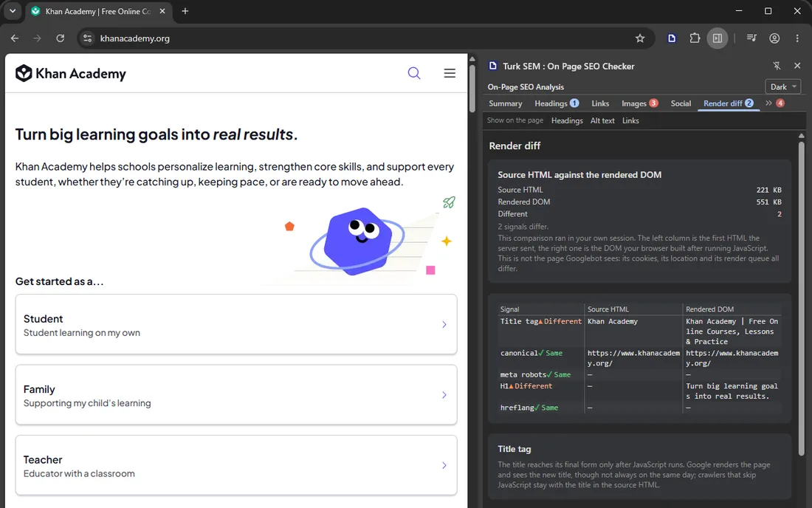
Task: Click the 'Get started as a...' label
Action: tap(60, 281)
